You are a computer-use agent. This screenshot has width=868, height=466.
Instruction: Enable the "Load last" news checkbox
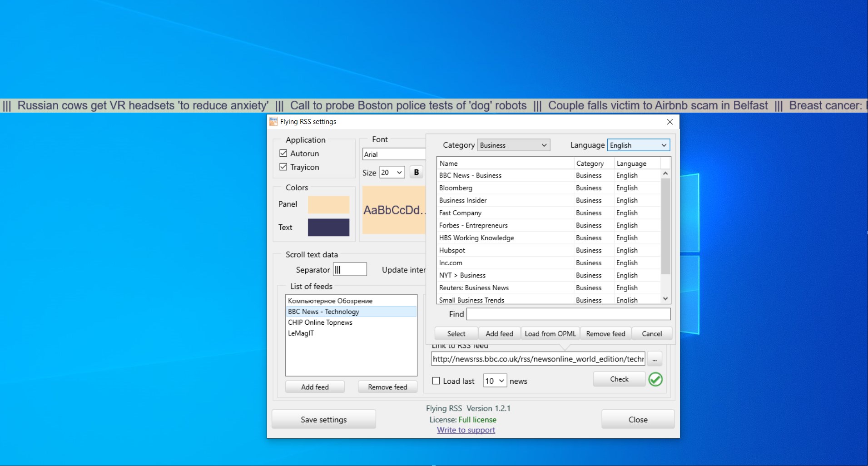[436, 381]
